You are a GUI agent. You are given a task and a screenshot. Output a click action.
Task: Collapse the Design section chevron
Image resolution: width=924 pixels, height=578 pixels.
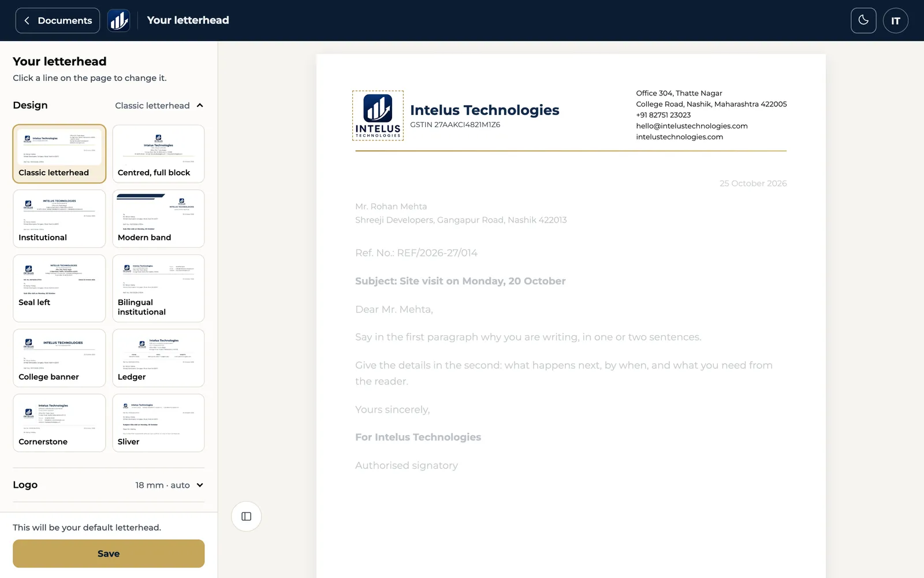[x=200, y=105]
